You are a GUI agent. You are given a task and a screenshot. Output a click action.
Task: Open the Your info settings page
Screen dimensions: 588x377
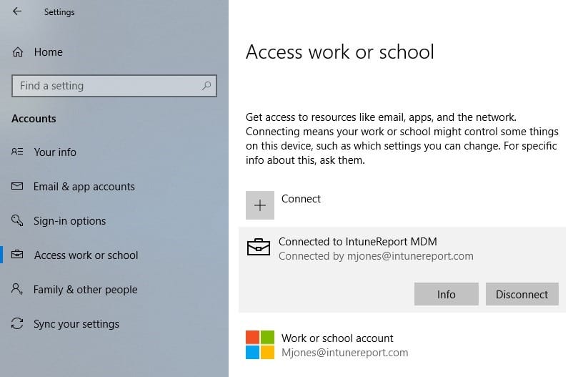[x=55, y=152]
